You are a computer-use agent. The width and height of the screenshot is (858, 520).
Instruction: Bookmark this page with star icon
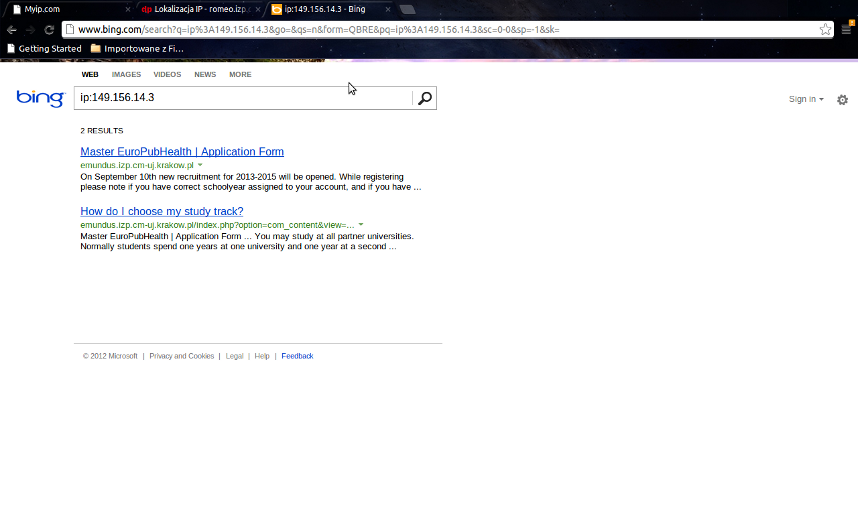(x=825, y=30)
